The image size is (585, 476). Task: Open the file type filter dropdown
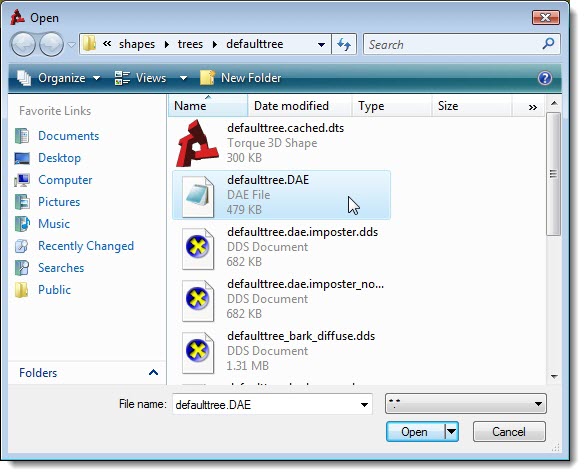[466, 404]
